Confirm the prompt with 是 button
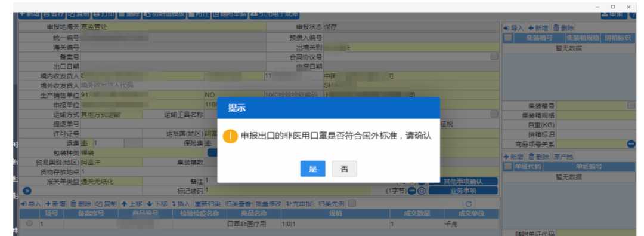This screenshot has width=644, height=236. pos(312,169)
